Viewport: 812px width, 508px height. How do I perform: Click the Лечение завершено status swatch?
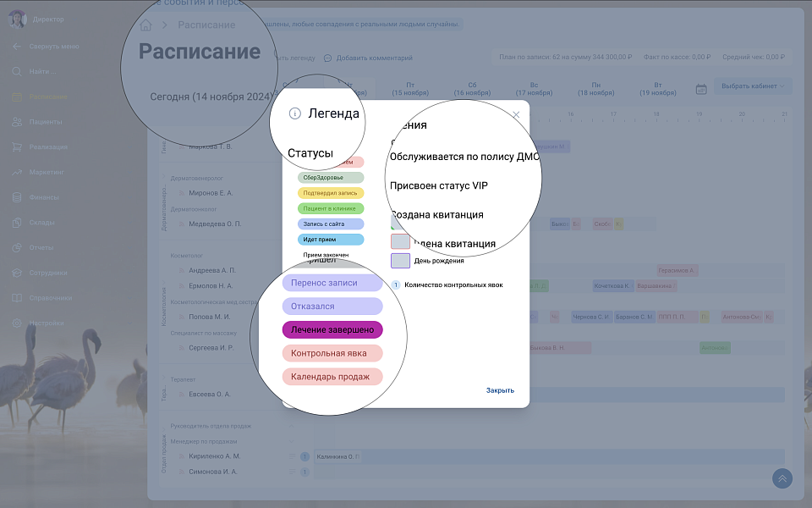(x=332, y=329)
